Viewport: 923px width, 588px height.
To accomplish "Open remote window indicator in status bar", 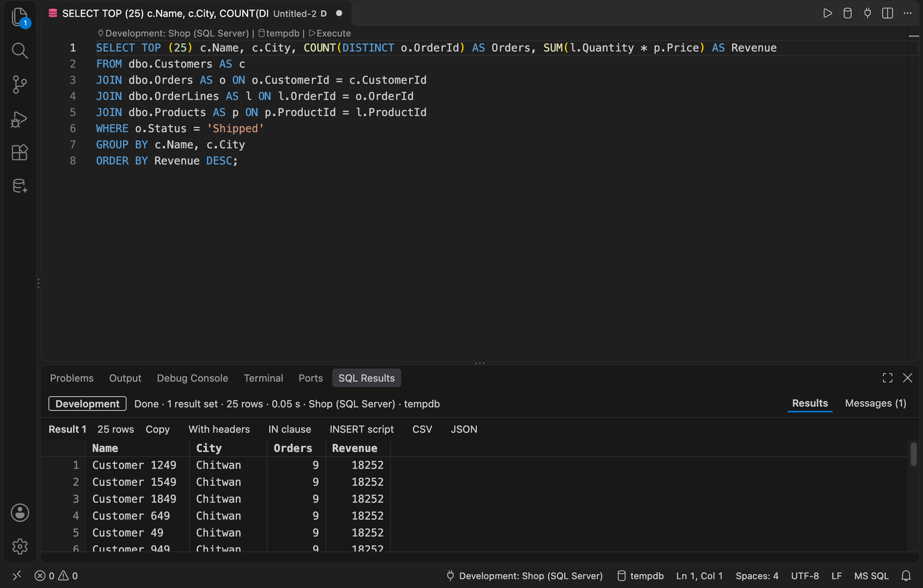I will point(17,575).
